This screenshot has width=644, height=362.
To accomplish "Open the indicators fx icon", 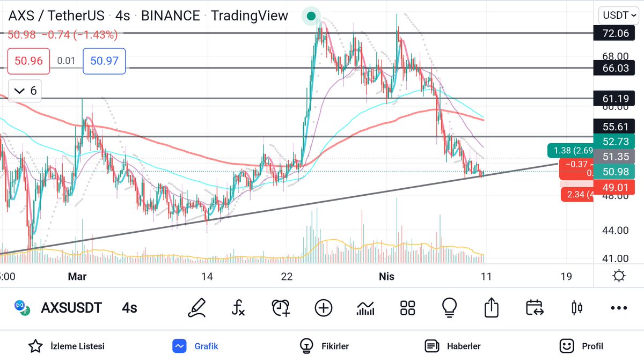I will click(x=238, y=308).
